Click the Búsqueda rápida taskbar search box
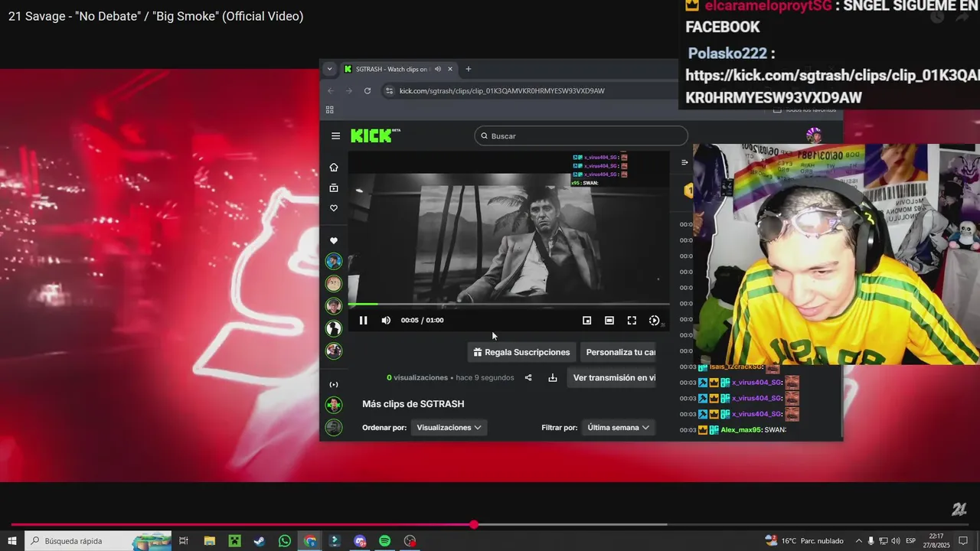Image resolution: width=980 pixels, height=551 pixels. (x=98, y=541)
